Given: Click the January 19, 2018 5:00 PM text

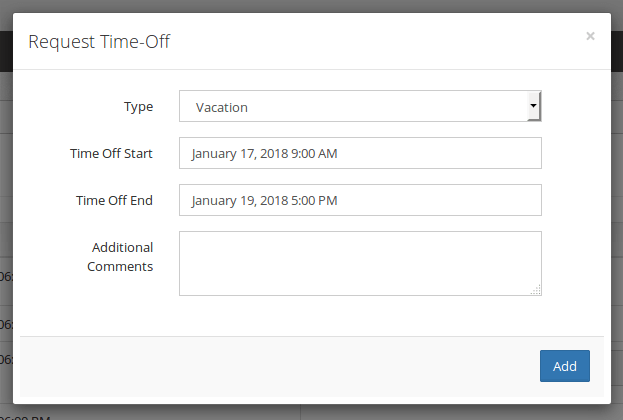Looking at the screenshot, I should [266, 200].
